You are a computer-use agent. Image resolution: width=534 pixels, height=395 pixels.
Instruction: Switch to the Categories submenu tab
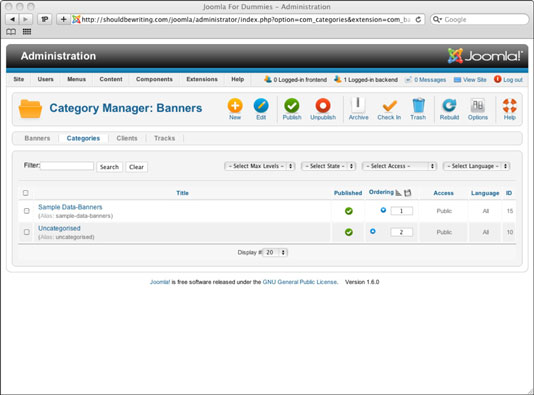coord(83,138)
